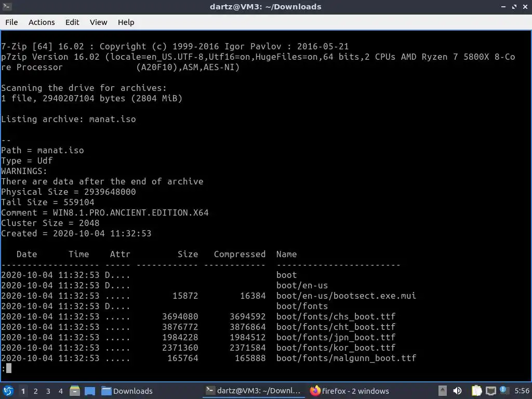The height and width of the screenshot is (399, 532).
Task: Click the show desktop icon
Action: pyautogui.click(x=90, y=391)
